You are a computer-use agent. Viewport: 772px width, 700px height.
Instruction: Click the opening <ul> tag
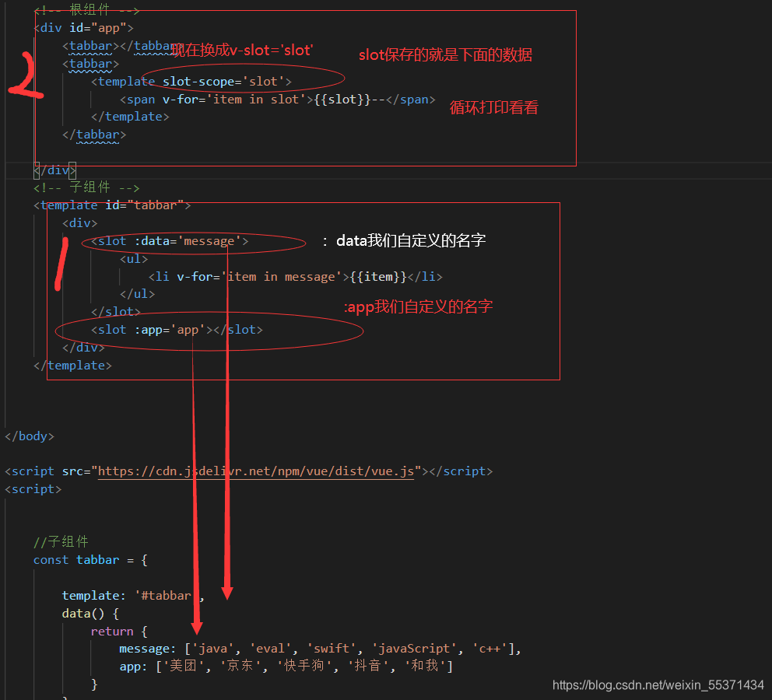tap(134, 259)
